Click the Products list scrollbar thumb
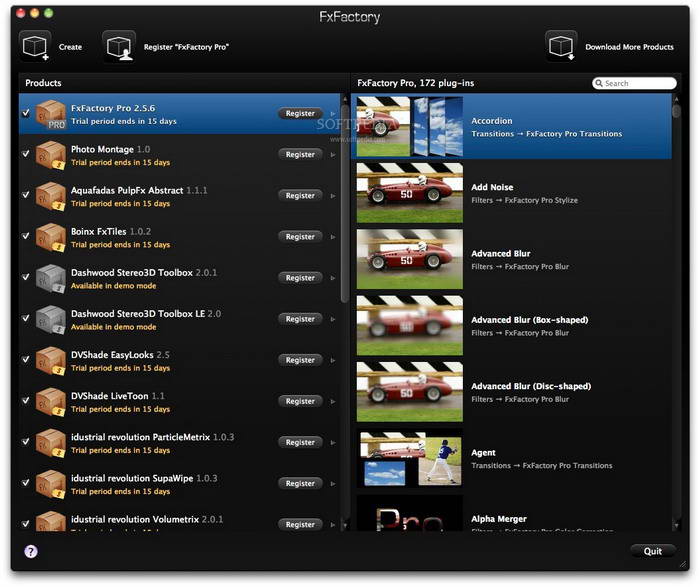The width and height of the screenshot is (700, 587). [x=344, y=203]
